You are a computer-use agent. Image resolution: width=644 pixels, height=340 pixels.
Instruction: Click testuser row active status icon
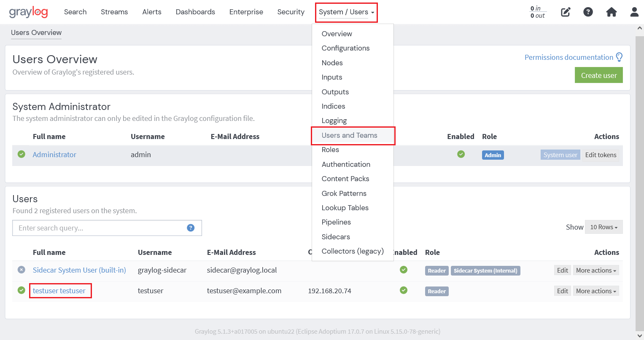(22, 290)
